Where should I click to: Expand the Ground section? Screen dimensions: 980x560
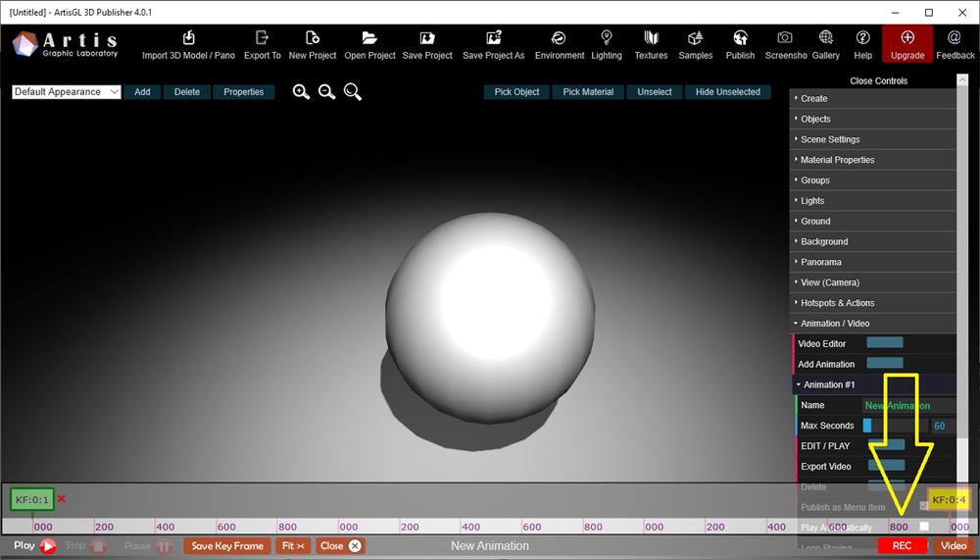coord(873,221)
